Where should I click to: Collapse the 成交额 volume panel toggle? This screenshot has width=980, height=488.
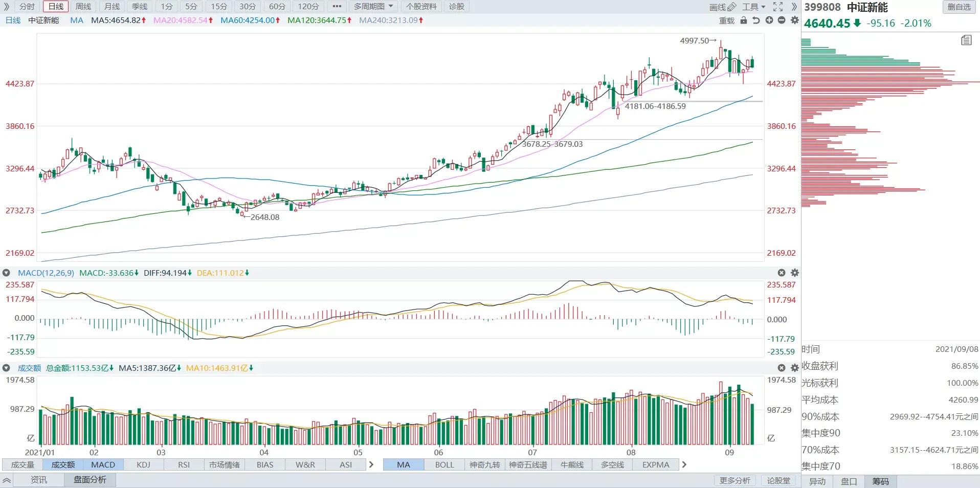click(x=6, y=368)
